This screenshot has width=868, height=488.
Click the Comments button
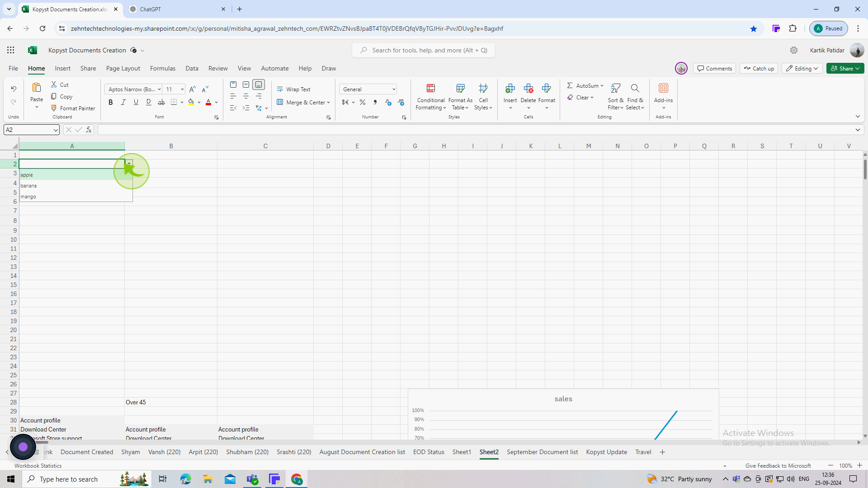(x=714, y=69)
